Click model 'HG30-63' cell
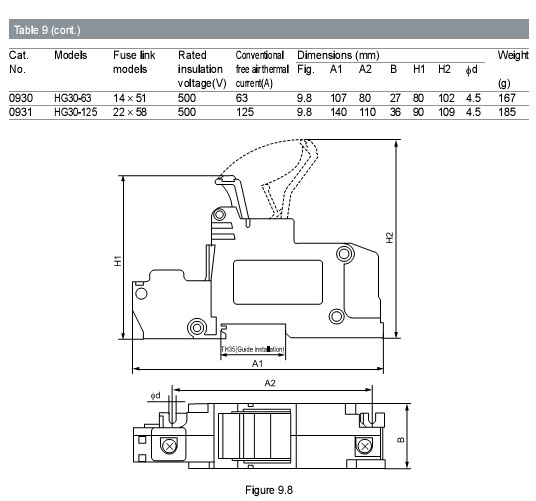 pos(72,98)
